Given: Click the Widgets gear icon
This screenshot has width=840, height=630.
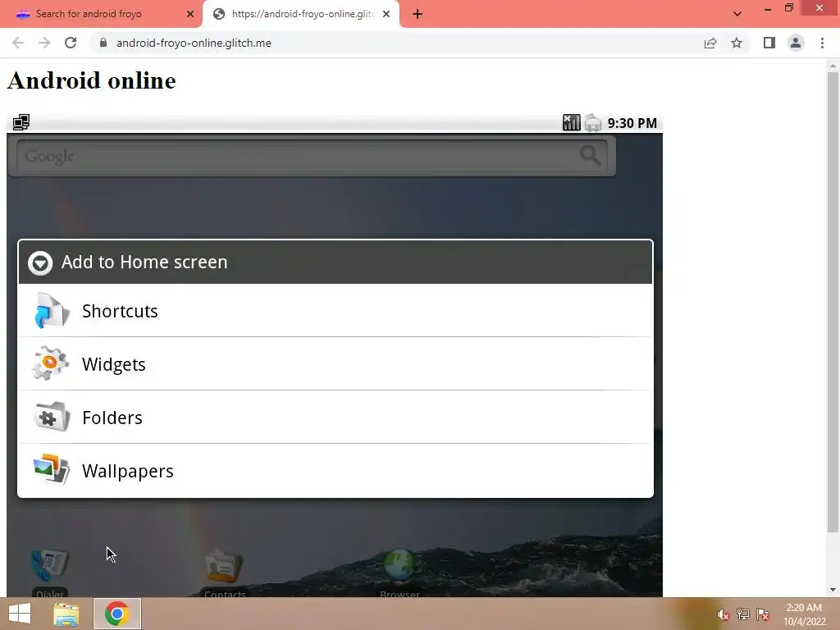Looking at the screenshot, I should click(x=50, y=363).
